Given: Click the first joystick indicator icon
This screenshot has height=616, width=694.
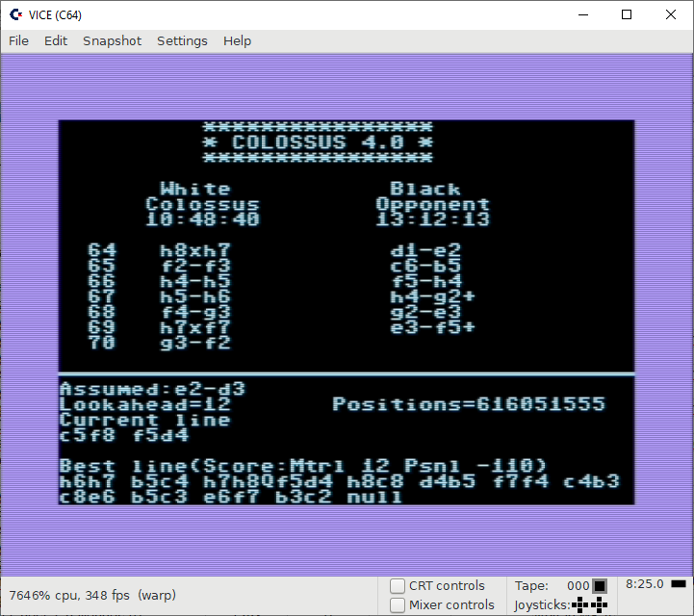Looking at the screenshot, I should pos(580,605).
